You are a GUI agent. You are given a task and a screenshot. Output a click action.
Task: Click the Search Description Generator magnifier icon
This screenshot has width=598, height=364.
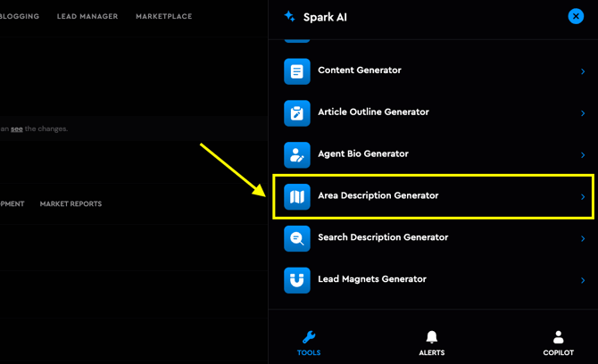297,238
